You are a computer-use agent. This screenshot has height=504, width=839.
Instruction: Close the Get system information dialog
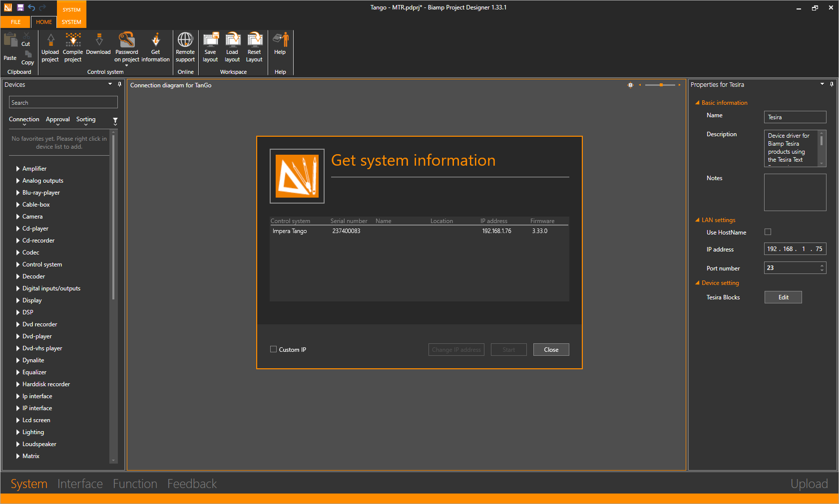(551, 350)
